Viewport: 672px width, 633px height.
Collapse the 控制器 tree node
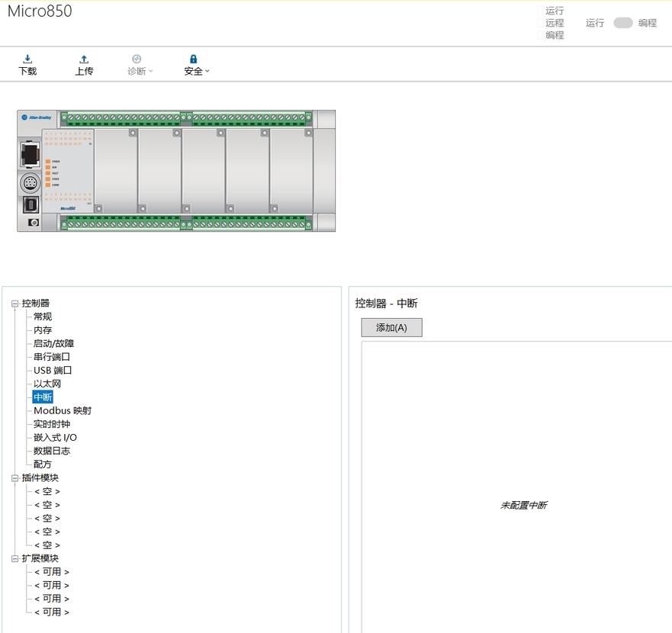[x=15, y=304]
